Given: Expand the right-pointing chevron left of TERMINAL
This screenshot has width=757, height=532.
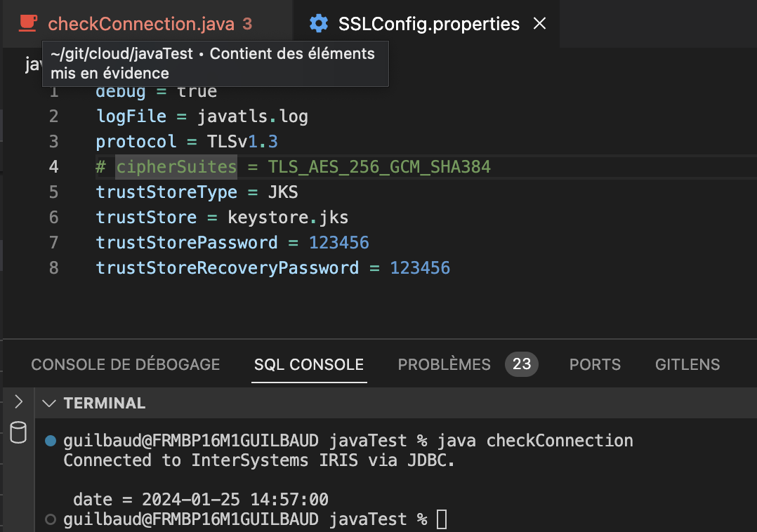Looking at the screenshot, I should (19, 402).
